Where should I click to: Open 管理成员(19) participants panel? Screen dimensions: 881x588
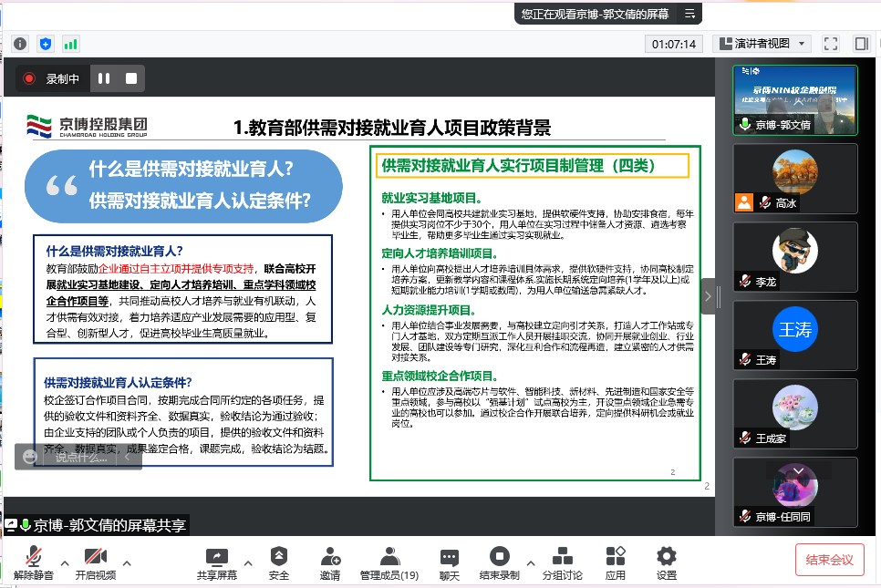(x=389, y=562)
